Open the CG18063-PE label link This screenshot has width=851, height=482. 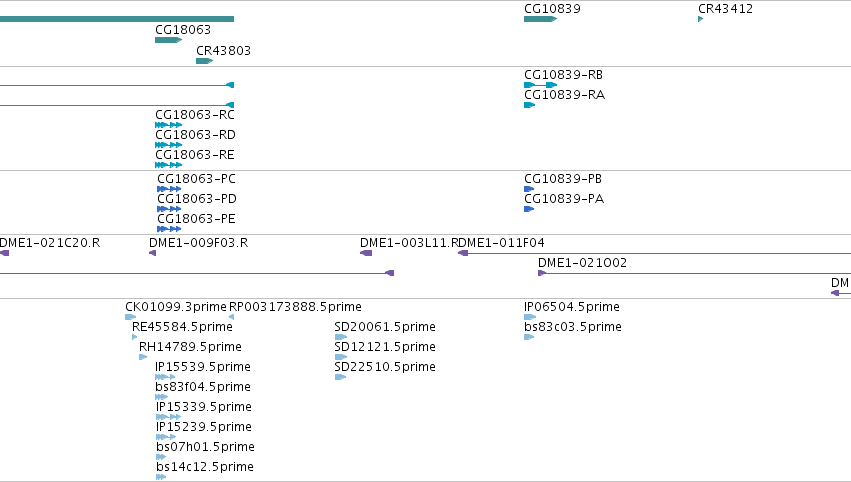[196, 218]
